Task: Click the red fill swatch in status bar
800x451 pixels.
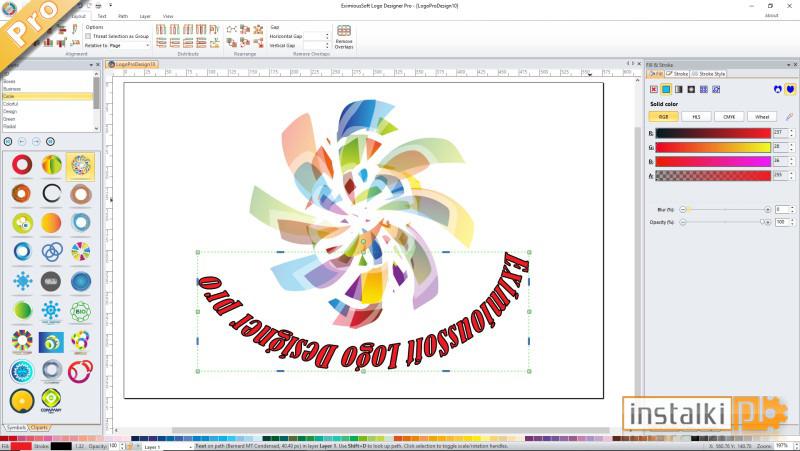Action: tap(21, 446)
